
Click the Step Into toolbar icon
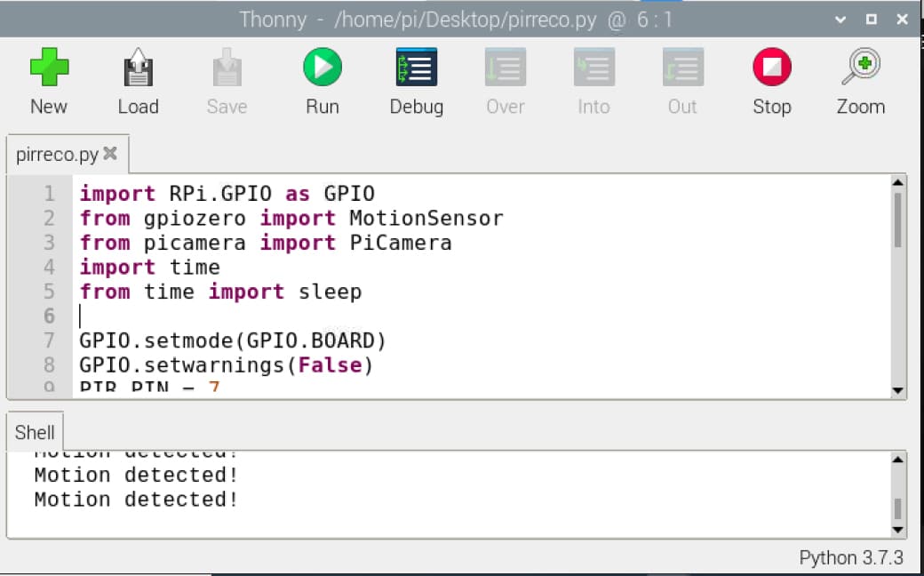tap(593, 68)
